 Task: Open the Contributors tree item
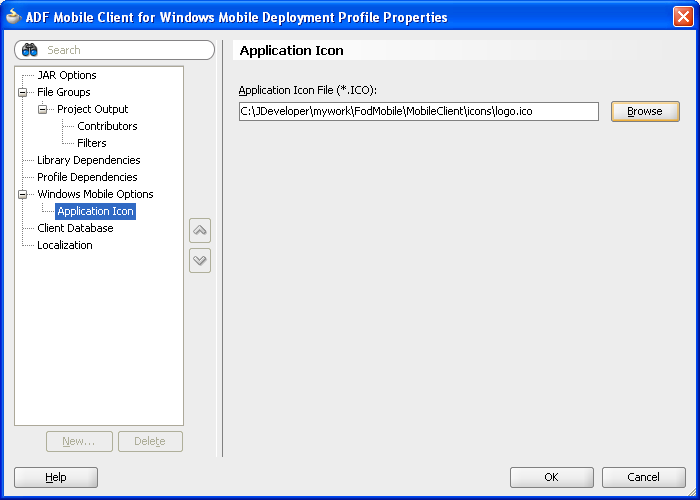click(x=107, y=126)
